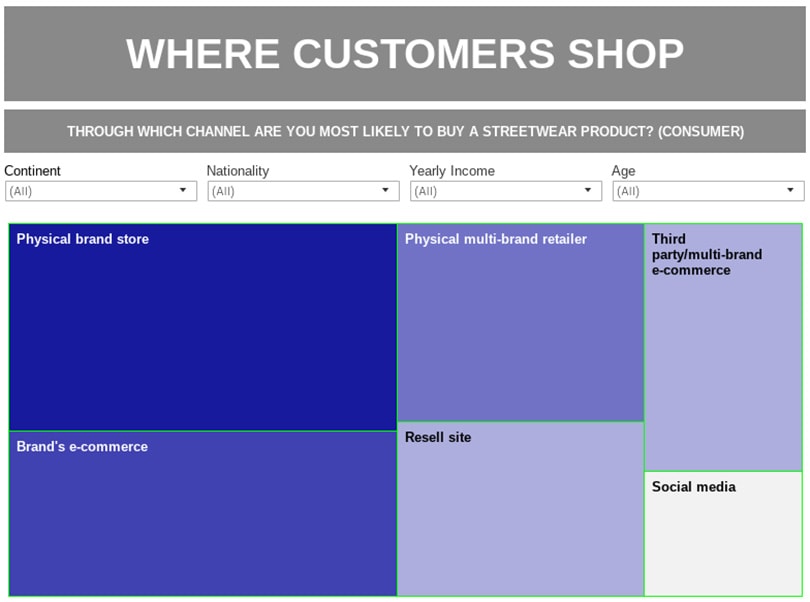The image size is (810, 602).
Task: Click the WHERE CUSTOMERS SHOP title banner
Action: tap(405, 53)
